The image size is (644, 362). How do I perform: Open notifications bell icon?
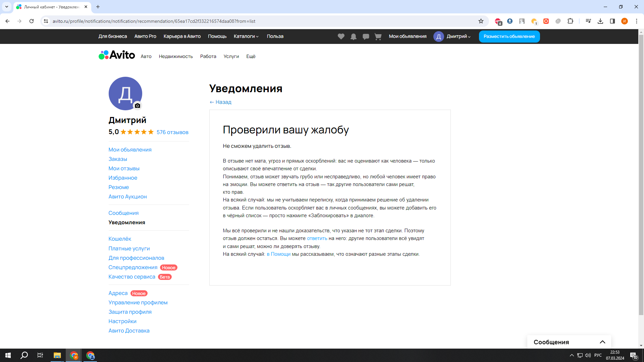tap(354, 37)
